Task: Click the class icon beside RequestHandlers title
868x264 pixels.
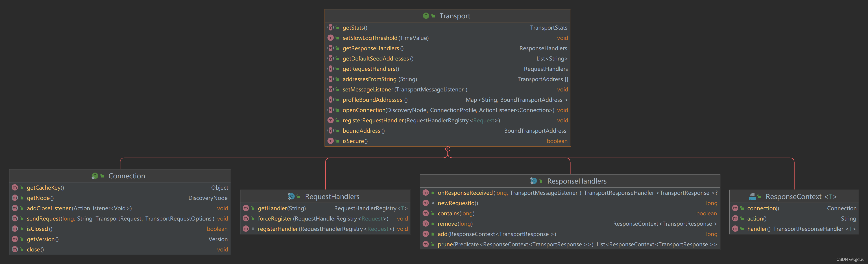Action: 291,196
